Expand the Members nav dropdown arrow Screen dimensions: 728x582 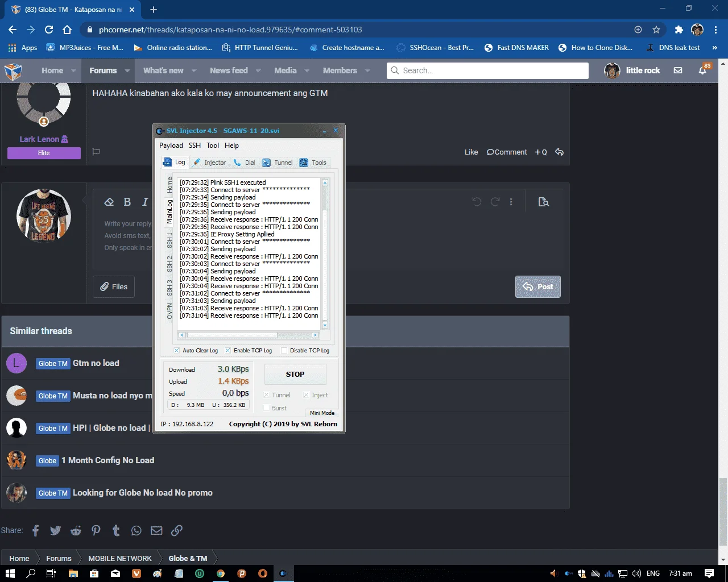click(x=367, y=71)
